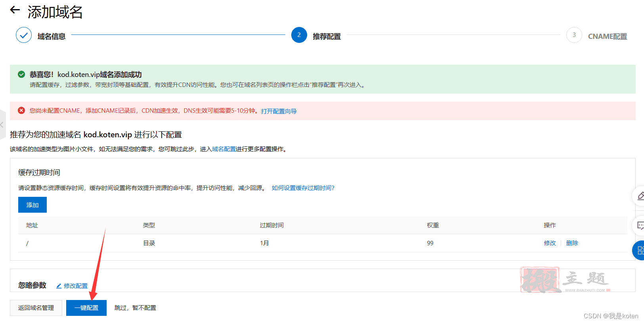Image resolution: width=644 pixels, height=323 pixels.
Task: Go back using the arrow beside 添加域名
Action: point(15,10)
